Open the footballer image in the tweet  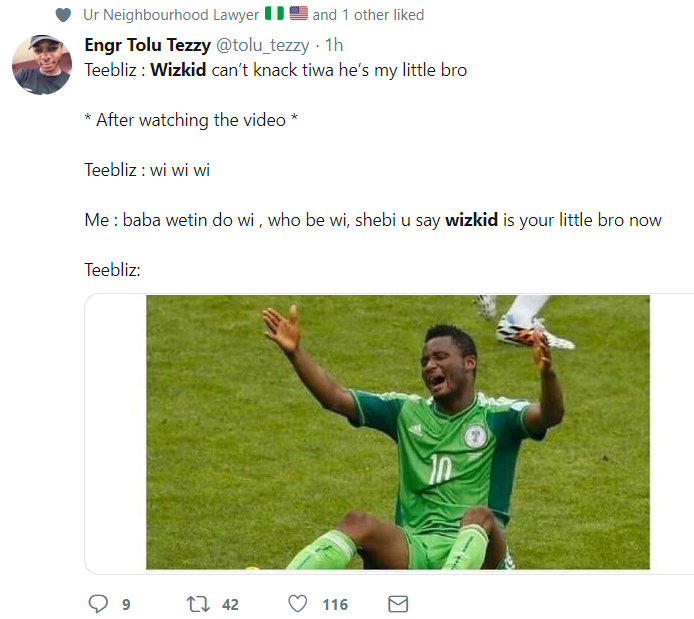pyautogui.click(x=397, y=432)
